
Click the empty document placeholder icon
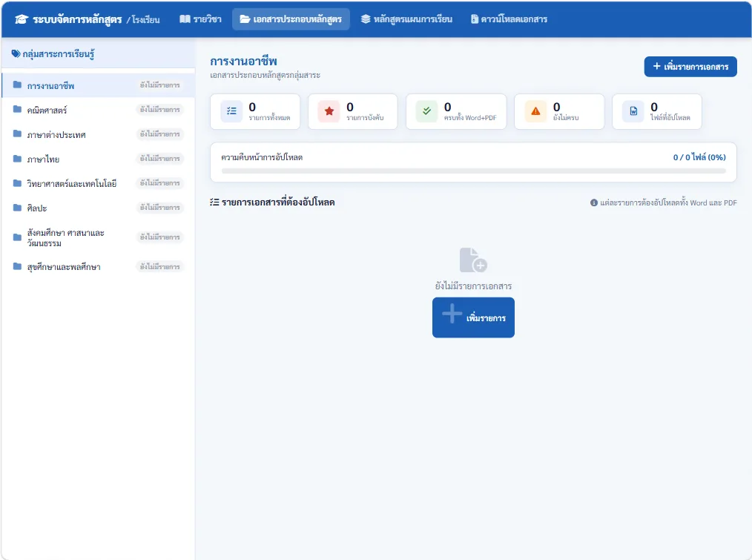473,260
